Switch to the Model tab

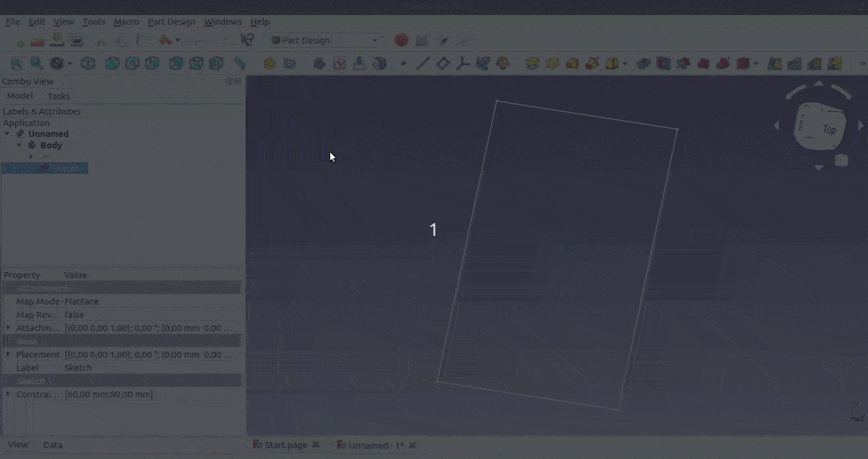pyautogui.click(x=20, y=96)
